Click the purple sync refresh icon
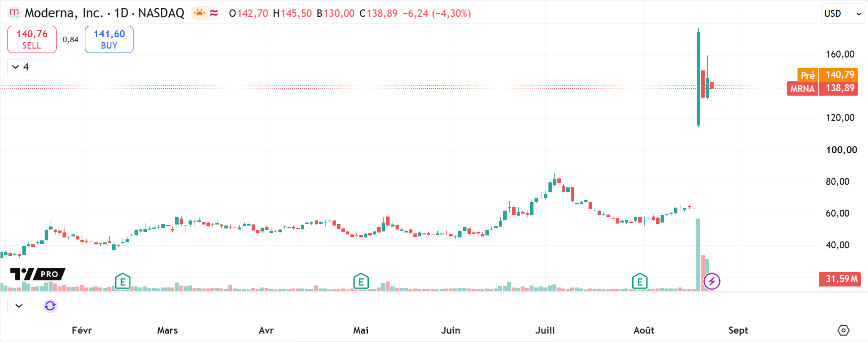The height and width of the screenshot is (342, 868). pos(50,306)
